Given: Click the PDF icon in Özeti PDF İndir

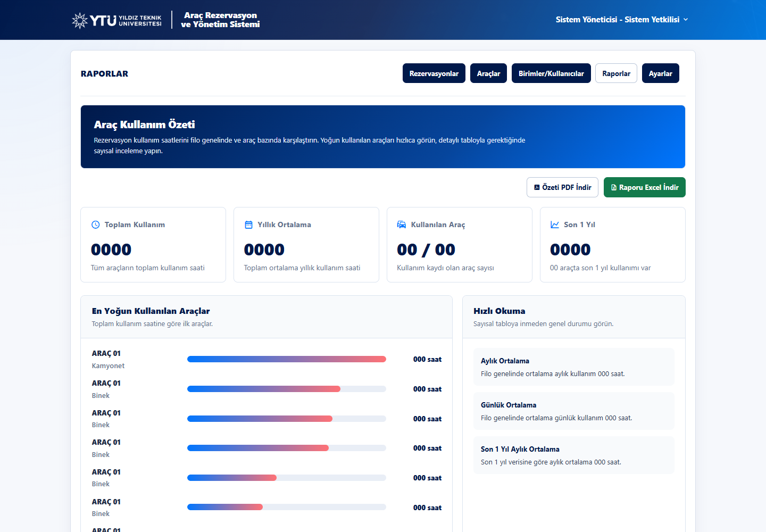Looking at the screenshot, I should [537, 187].
